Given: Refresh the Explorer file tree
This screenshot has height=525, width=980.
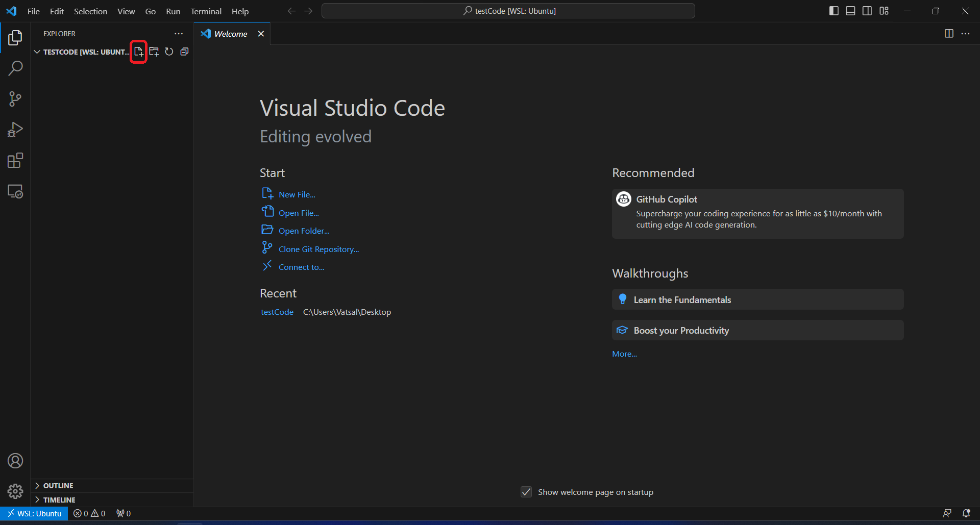Looking at the screenshot, I should [169, 52].
